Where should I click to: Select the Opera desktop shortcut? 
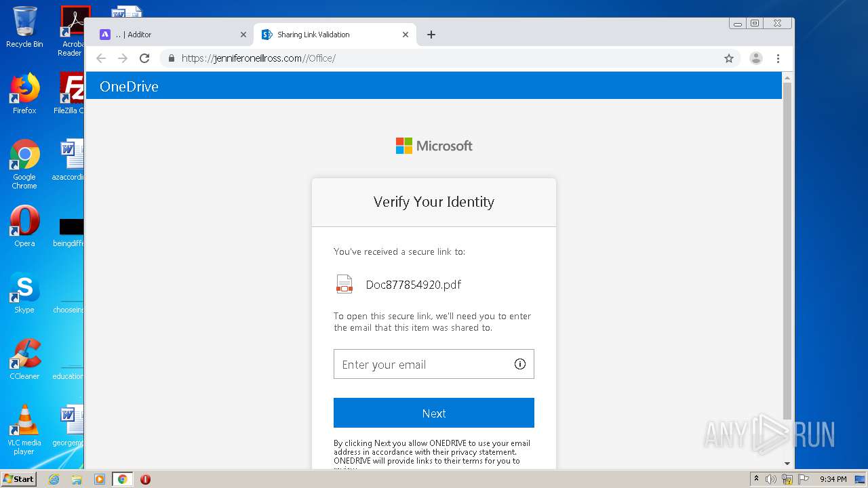pyautogui.click(x=24, y=226)
